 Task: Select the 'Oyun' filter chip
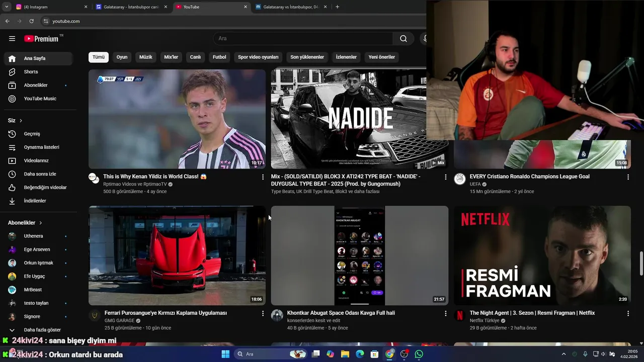122,57
